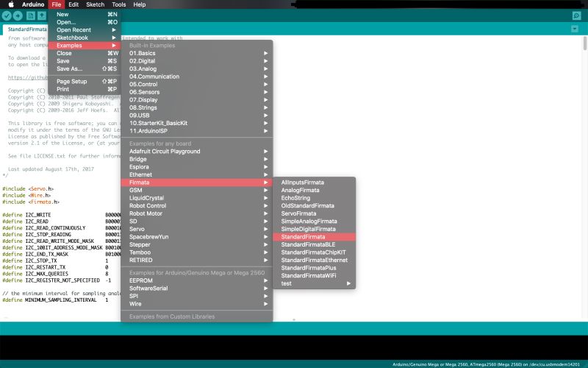Open the Help menu
The height and width of the screenshot is (368, 588).
(140, 4)
